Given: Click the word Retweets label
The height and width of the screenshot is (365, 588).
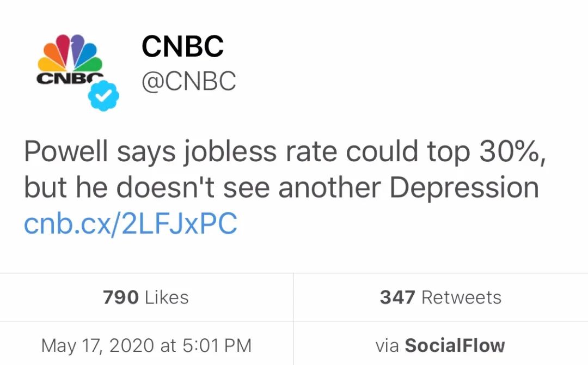Looking at the screenshot, I should [462, 297].
